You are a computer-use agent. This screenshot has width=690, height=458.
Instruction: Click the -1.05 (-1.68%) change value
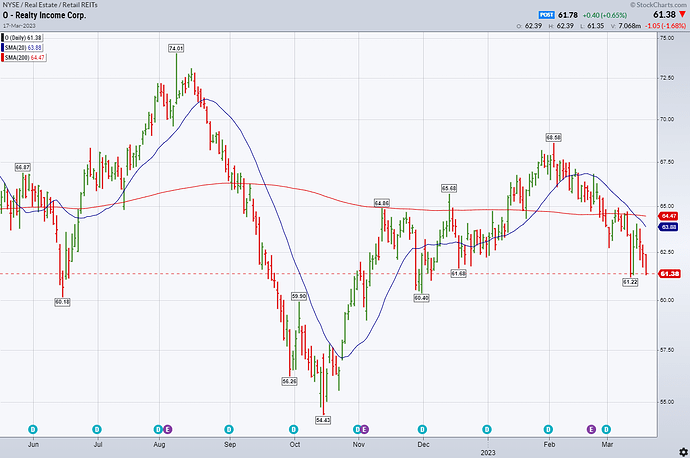pos(665,26)
